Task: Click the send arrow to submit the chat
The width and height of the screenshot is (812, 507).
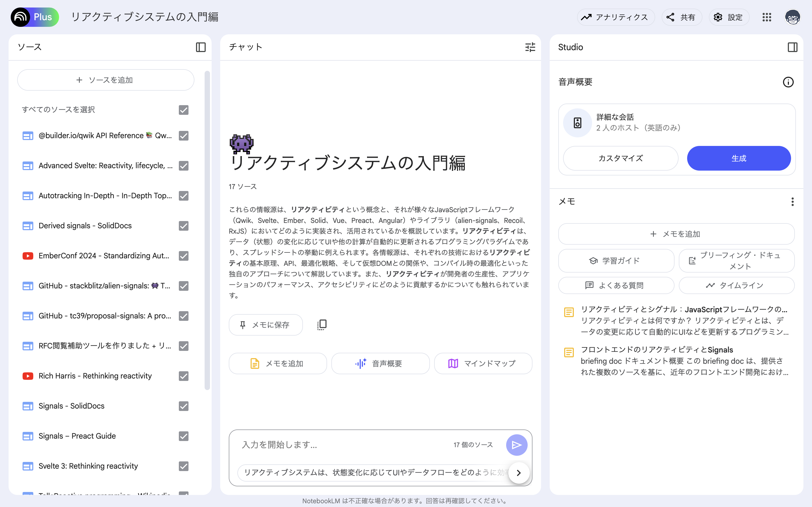Action: [516, 445]
